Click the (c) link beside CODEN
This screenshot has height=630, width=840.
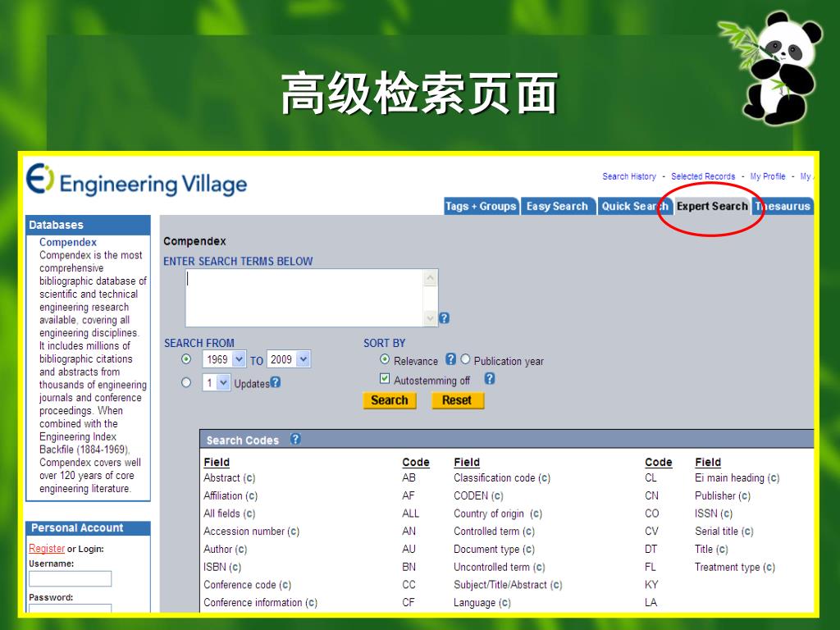coord(497,495)
